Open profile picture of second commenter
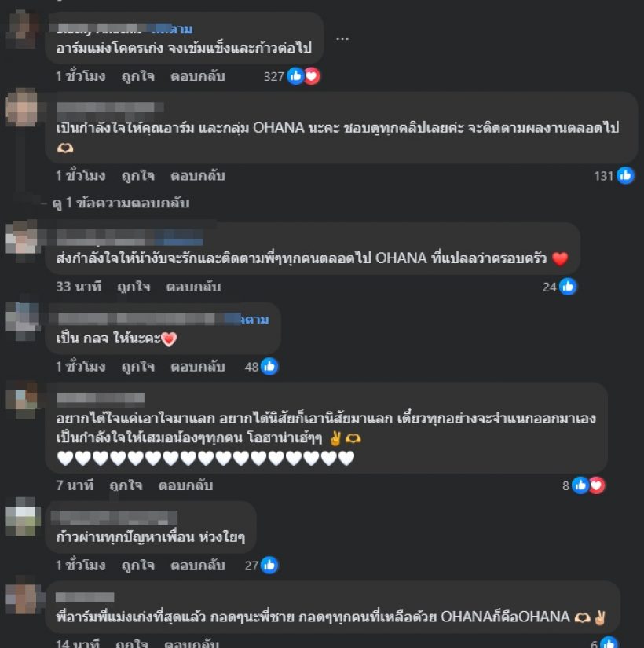The image size is (644, 648). click(x=22, y=108)
